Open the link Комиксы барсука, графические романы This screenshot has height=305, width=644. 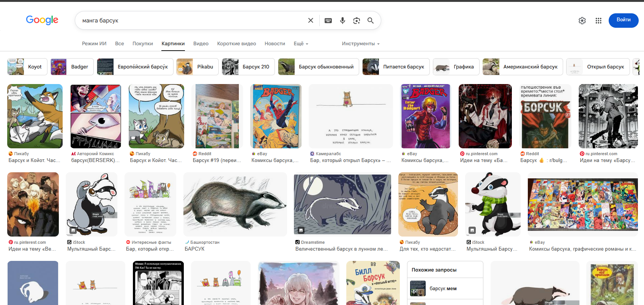pos(583,249)
